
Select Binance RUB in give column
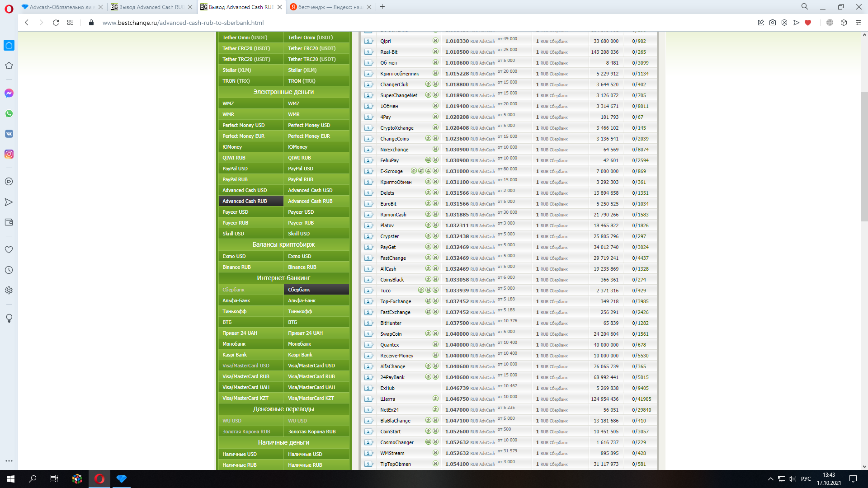point(250,267)
